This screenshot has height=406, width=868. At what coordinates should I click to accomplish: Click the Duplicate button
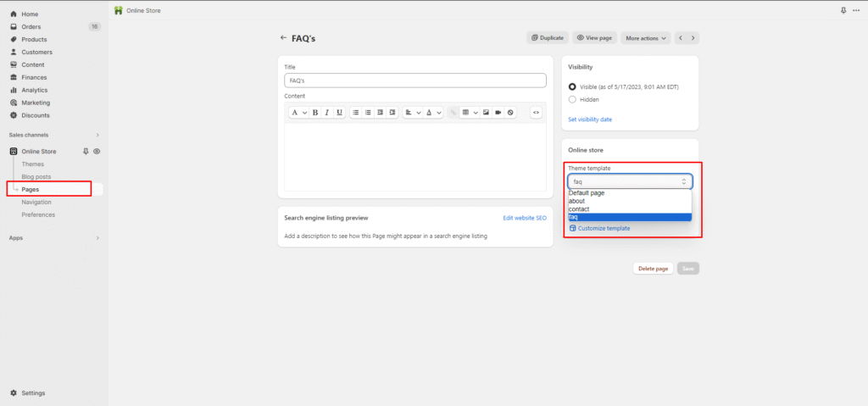click(x=547, y=38)
